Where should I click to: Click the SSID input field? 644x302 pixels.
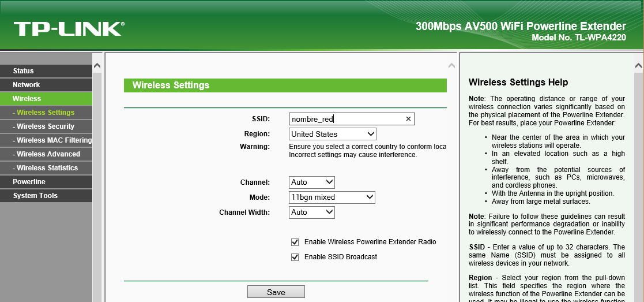[x=352, y=119]
